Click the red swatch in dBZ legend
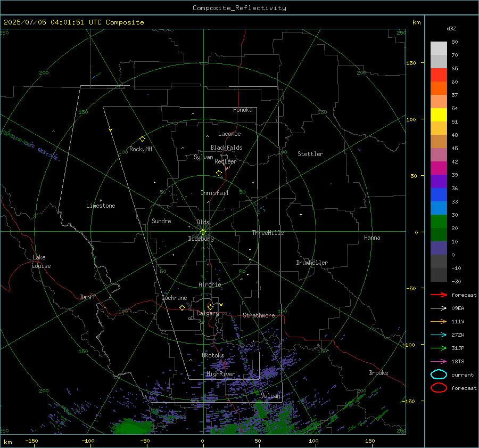 point(439,75)
